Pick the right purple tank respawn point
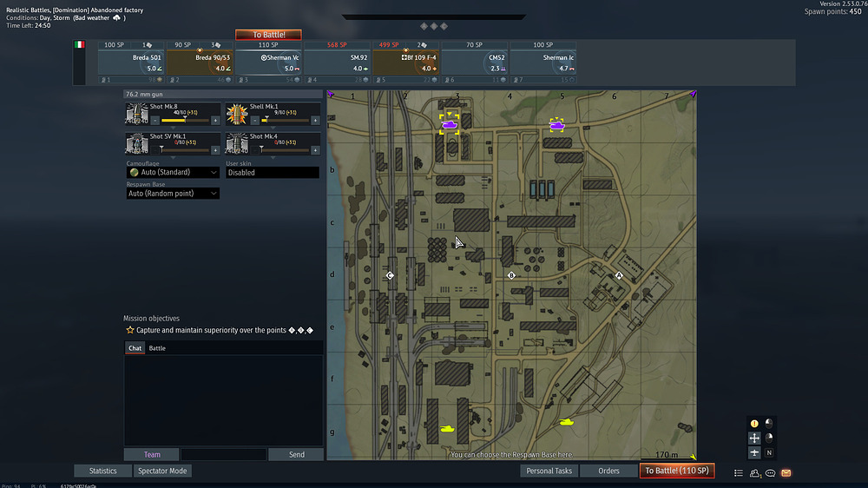868x488 pixels. 556,125
